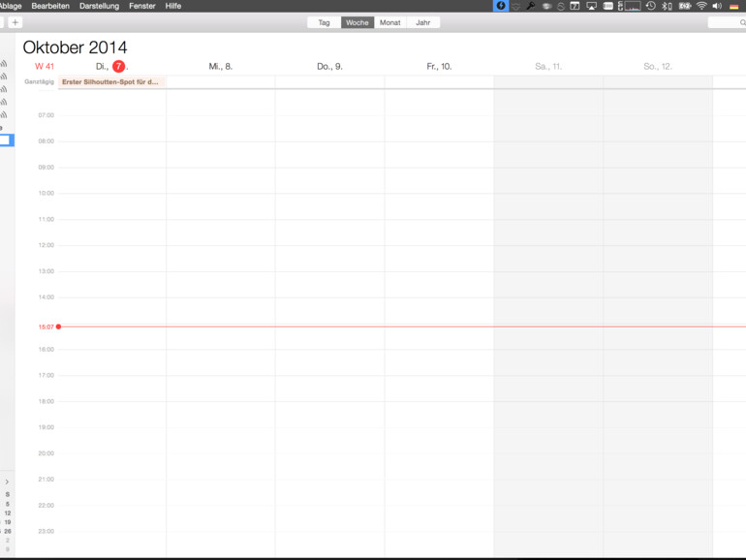Open the calendar 7 icon in the menu bar
Image resolution: width=746 pixels, height=560 pixels.
[x=575, y=6]
